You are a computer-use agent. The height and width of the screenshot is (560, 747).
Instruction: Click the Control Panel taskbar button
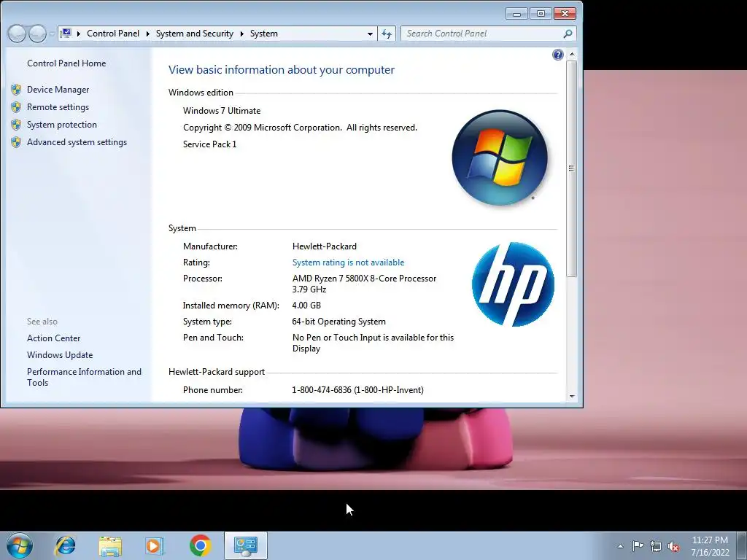click(246, 545)
